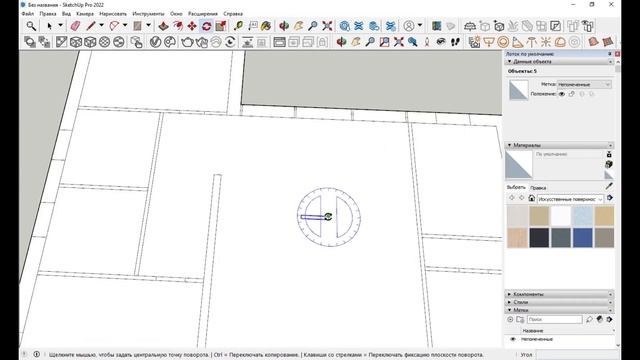Click the create material icon
The width and height of the screenshot is (640, 360).
click(609, 164)
